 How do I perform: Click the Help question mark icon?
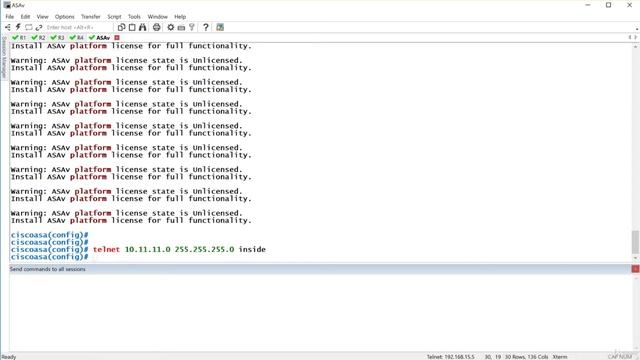tap(206, 27)
